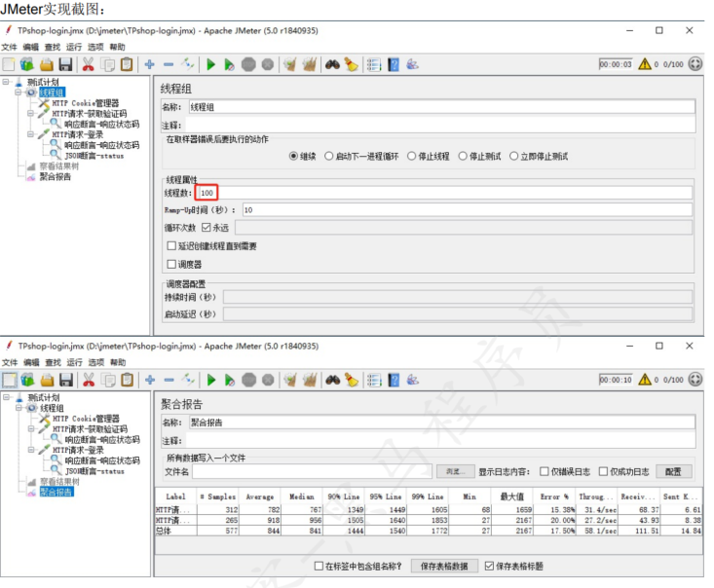Select 继续 radio option

click(294, 156)
